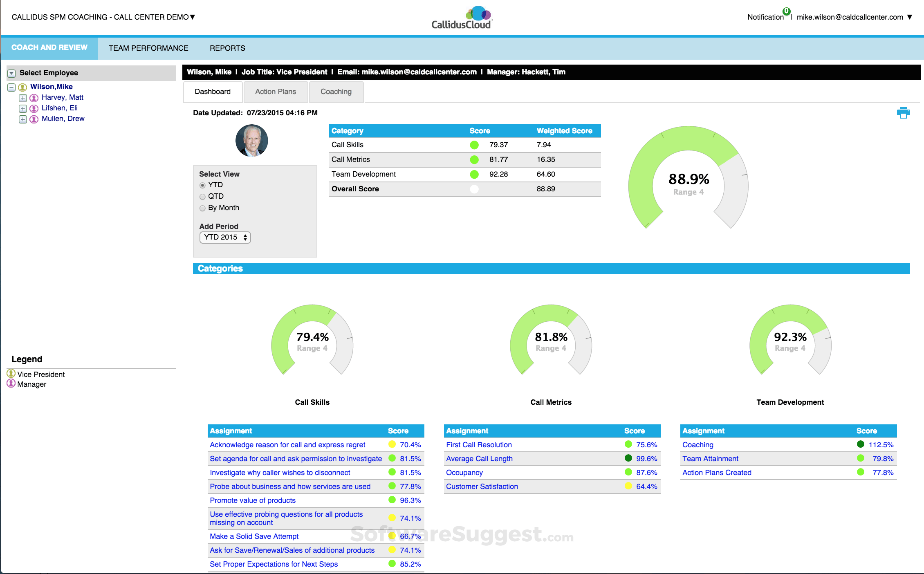924x574 pixels.
Task: Click the CallidusCloud logo
Action: pyautogui.click(x=462, y=16)
